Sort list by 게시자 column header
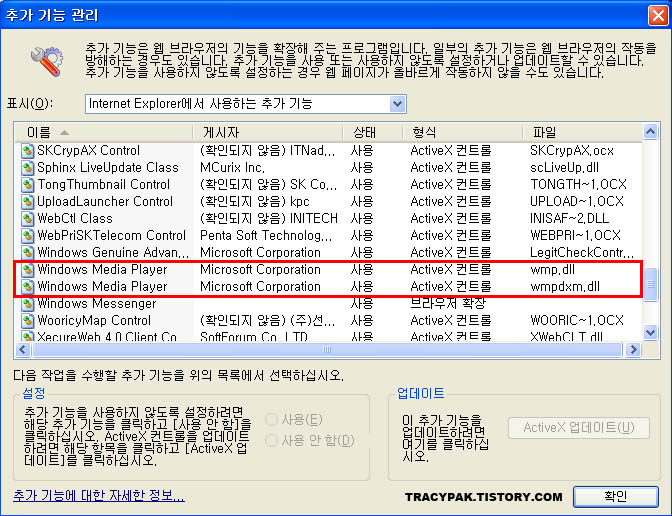This screenshot has height=516, width=672. [268, 132]
